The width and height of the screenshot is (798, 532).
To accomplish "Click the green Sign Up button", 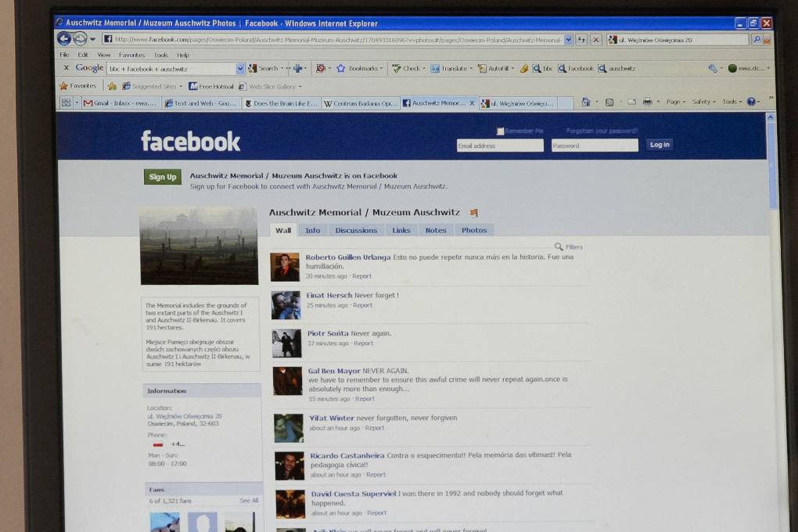I will point(163,177).
